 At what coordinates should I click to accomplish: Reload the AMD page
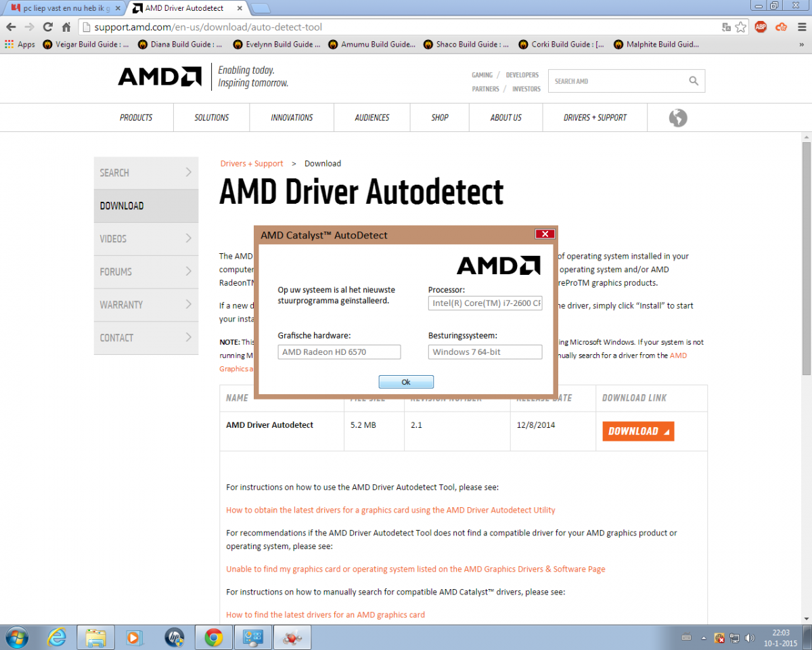point(47,27)
